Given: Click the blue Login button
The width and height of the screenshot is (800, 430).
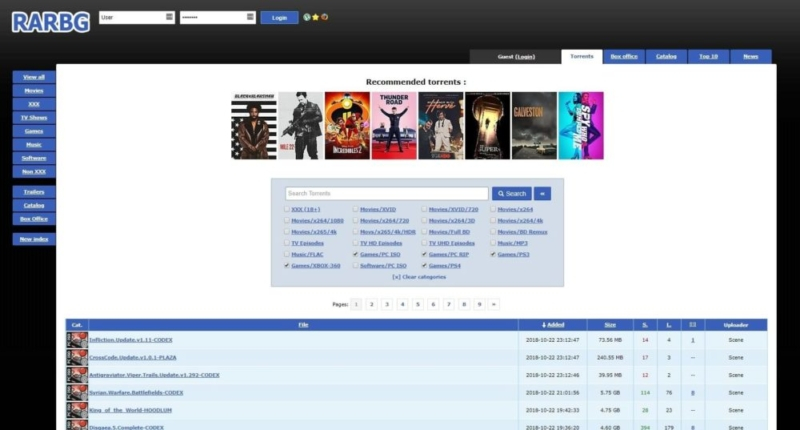Looking at the screenshot, I should (x=279, y=17).
